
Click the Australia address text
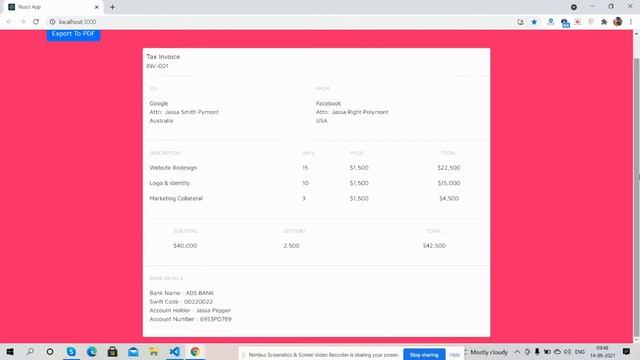[161, 121]
